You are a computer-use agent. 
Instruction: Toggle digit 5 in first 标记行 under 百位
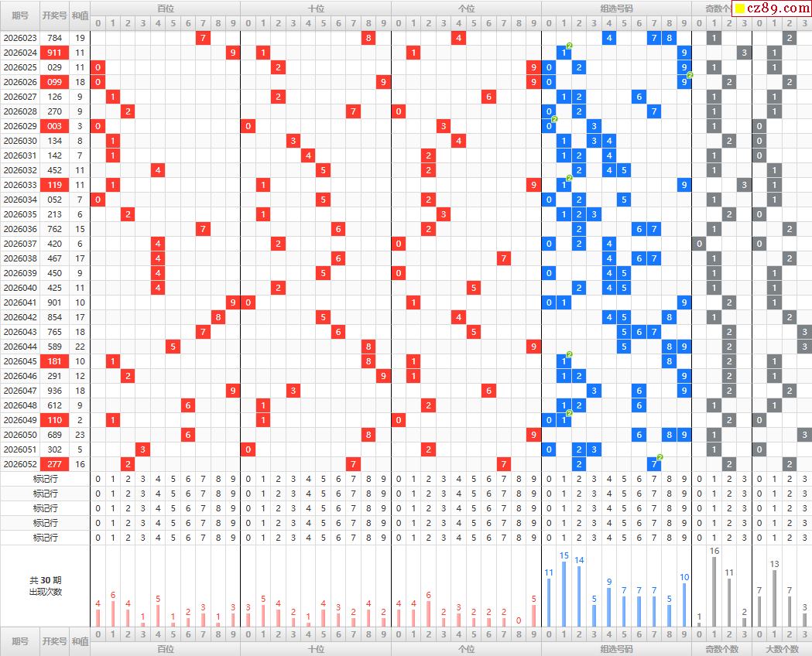(173, 479)
